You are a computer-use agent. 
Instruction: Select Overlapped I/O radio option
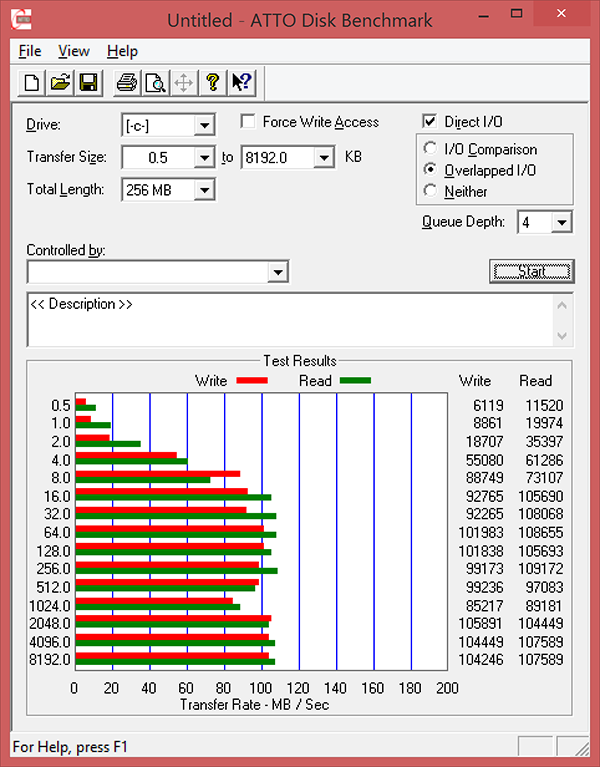(x=430, y=169)
